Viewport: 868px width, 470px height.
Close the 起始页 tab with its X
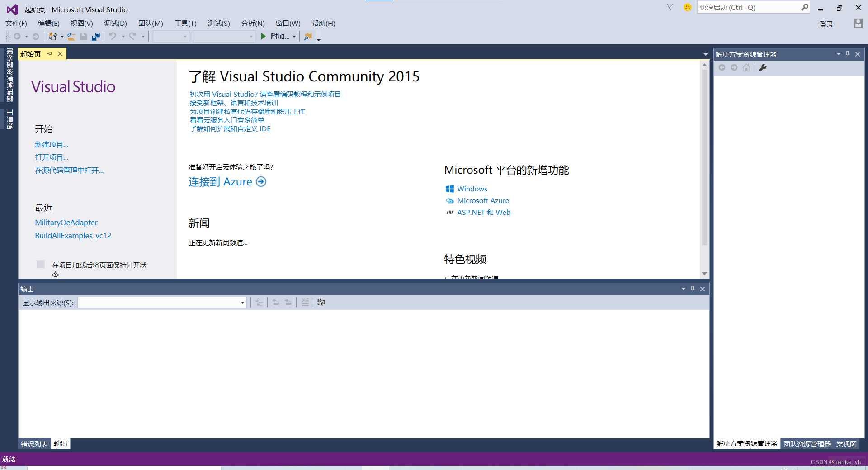(x=60, y=54)
